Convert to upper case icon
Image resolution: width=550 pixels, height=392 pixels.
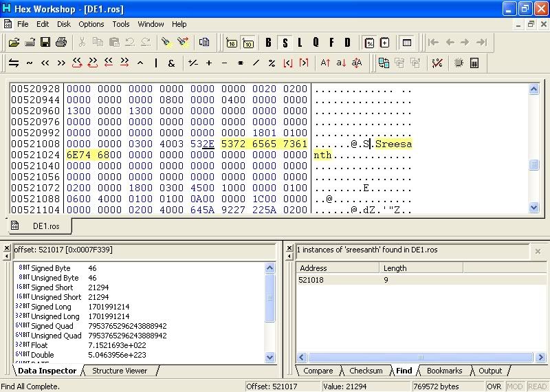[x=325, y=63]
